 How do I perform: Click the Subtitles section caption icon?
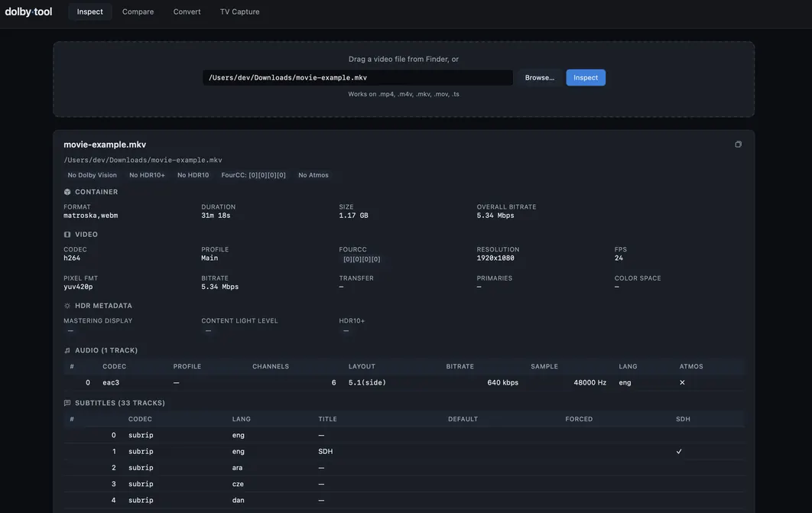pyautogui.click(x=67, y=403)
